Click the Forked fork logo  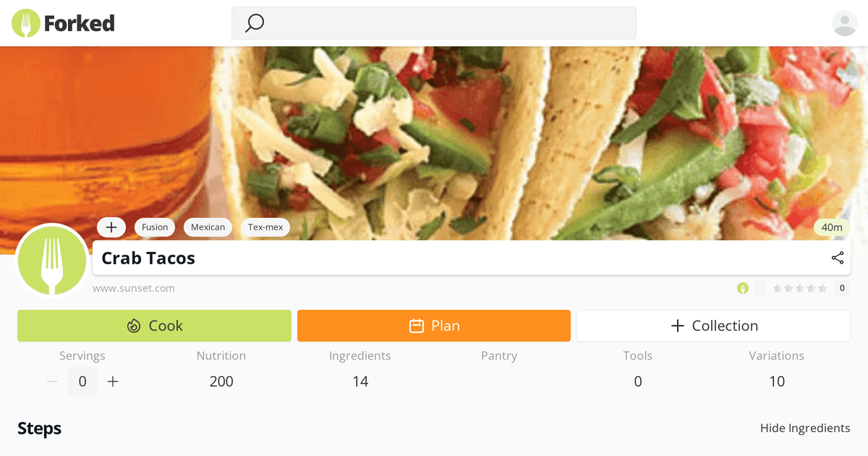click(25, 22)
